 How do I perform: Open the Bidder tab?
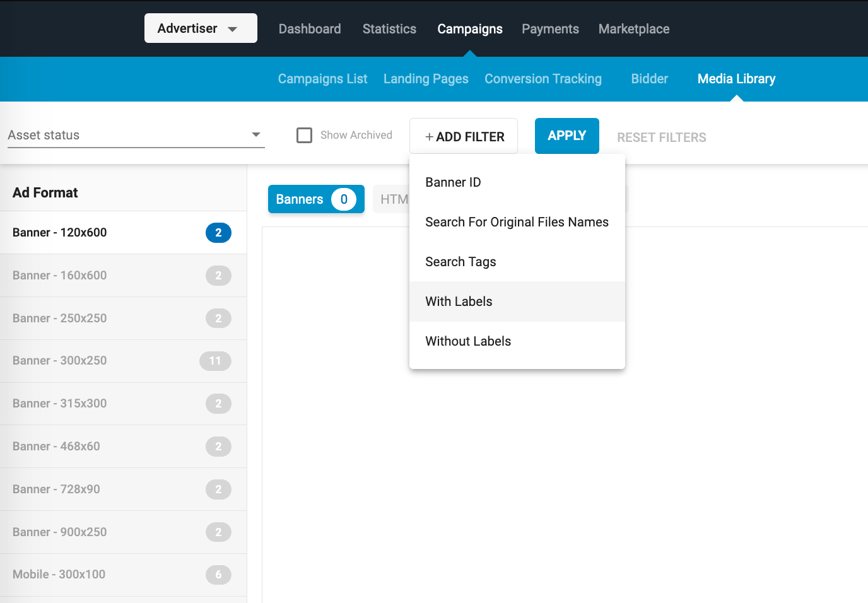(x=649, y=79)
